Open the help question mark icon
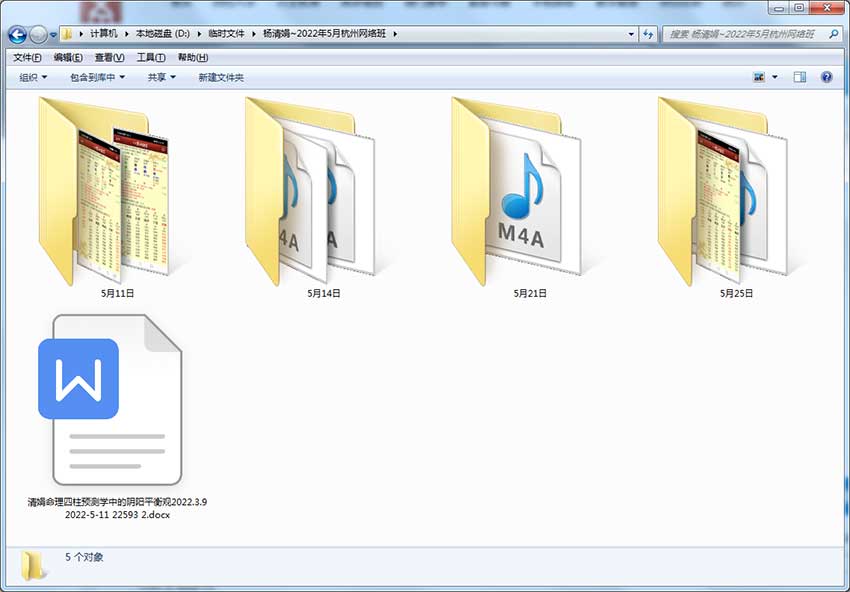This screenshot has width=850, height=592. 826,77
